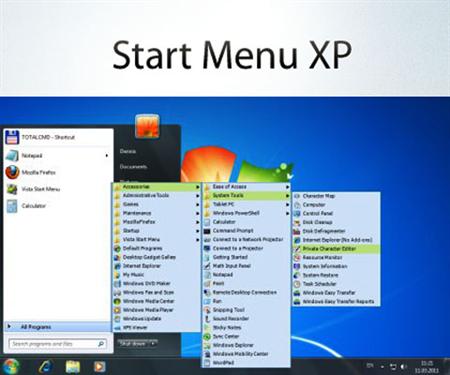Open Remote Desktop Connection
Image resolution: width=450 pixels, height=375 pixels.
click(247, 292)
